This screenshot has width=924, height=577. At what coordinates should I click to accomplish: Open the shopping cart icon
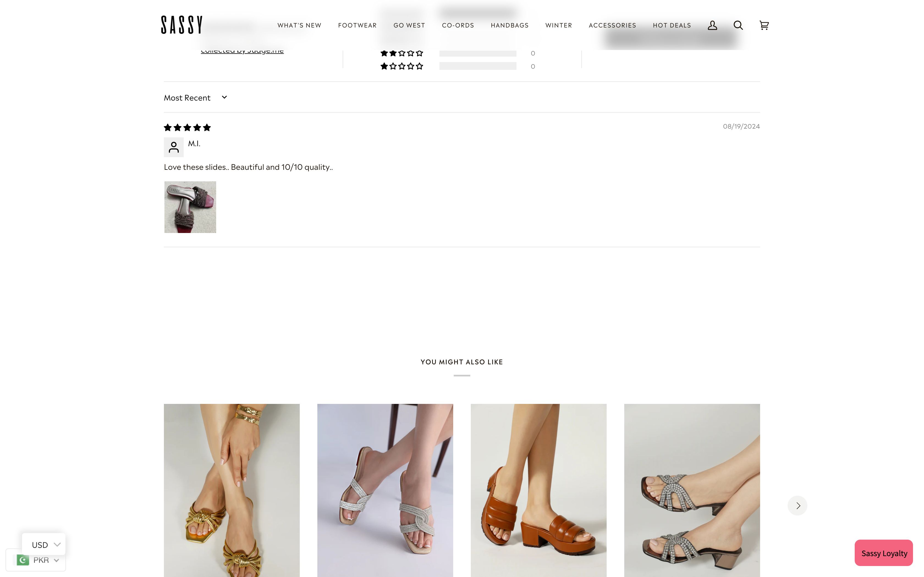[x=764, y=25]
